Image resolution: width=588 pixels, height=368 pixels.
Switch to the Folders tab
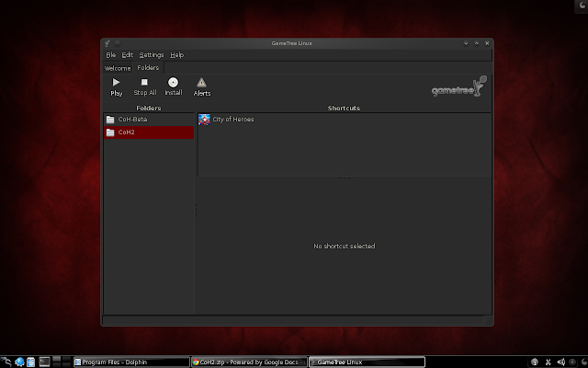148,67
